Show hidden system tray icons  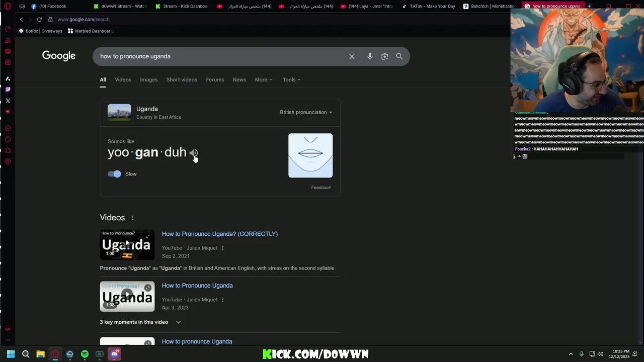click(x=571, y=354)
